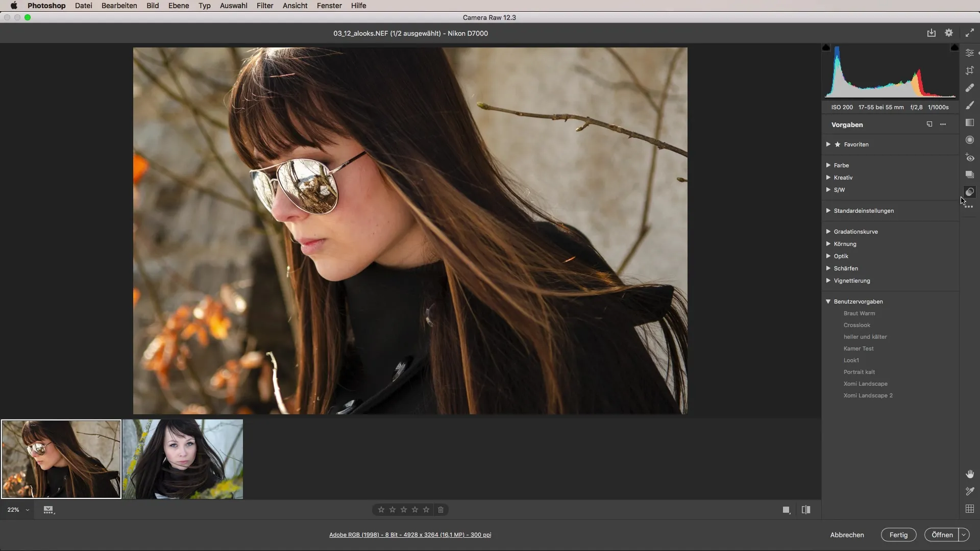Toggle single view mode icon
Viewport: 980px width, 551px height.
pos(787,510)
